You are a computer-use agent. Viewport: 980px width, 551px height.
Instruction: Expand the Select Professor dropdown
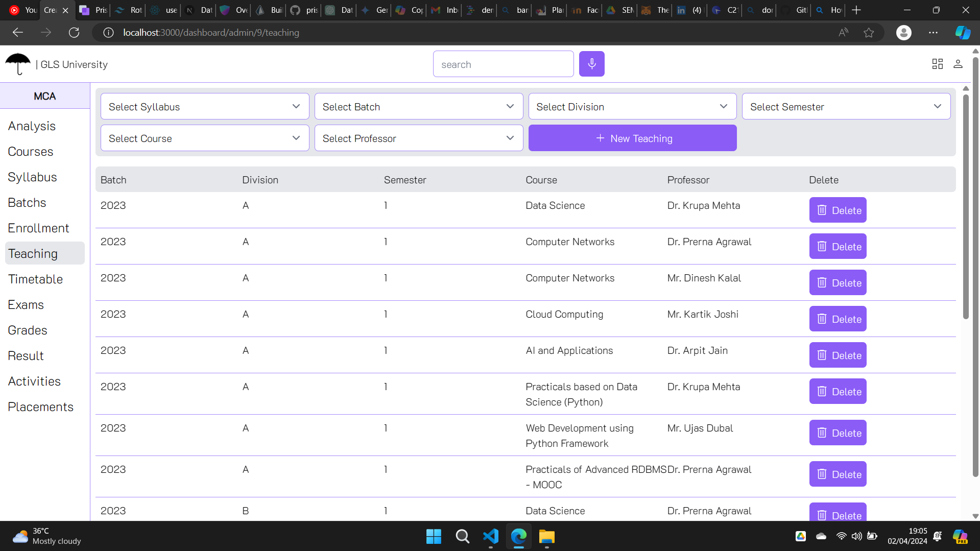click(x=418, y=138)
